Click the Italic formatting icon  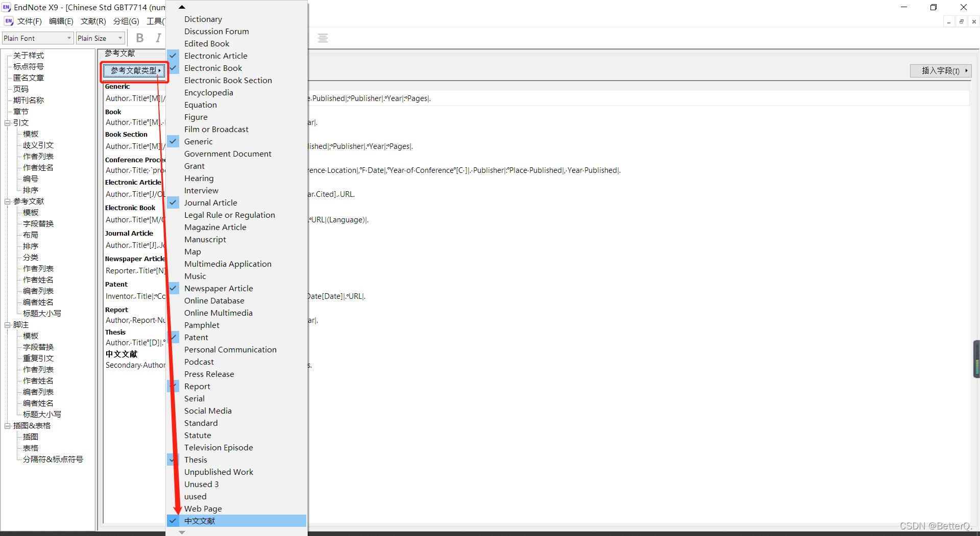pyautogui.click(x=158, y=38)
